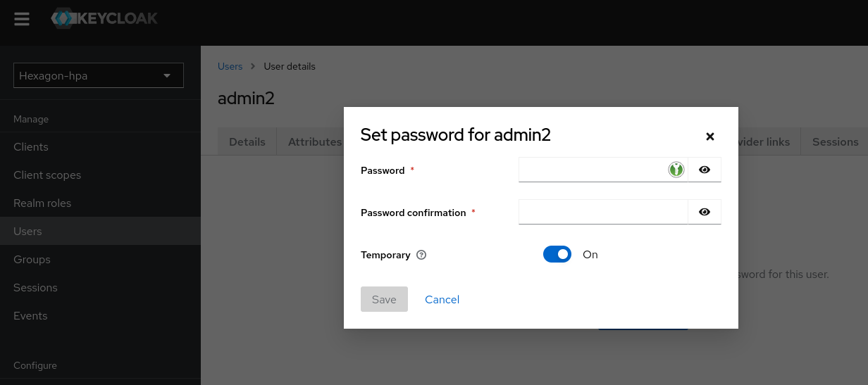
Task: Cancel the set password dialog
Action: click(442, 299)
